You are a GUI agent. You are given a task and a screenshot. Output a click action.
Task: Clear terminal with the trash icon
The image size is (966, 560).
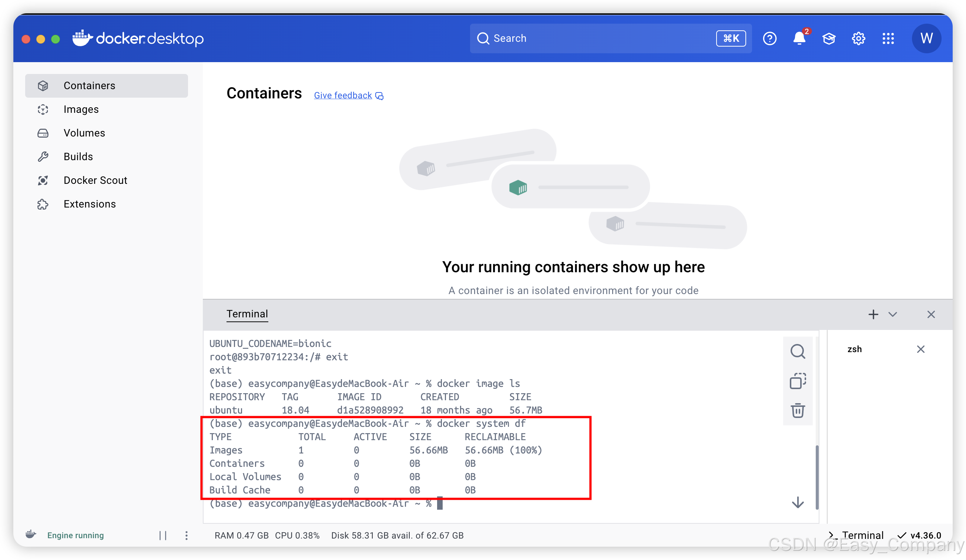click(x=797, y=411)
